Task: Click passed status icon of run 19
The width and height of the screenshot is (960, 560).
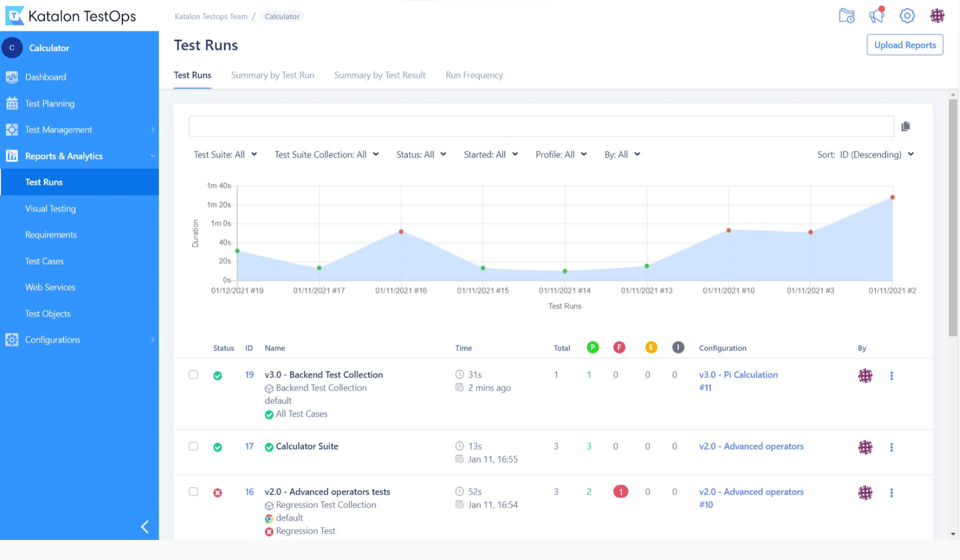Action: point(217,375)
